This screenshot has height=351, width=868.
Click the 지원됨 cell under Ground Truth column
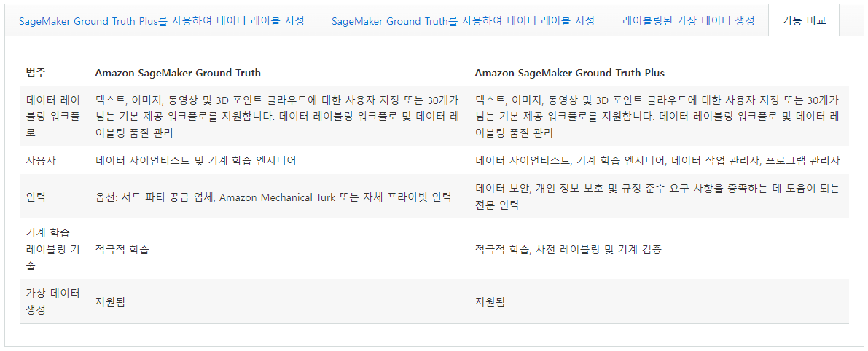[x=109, y=301]
